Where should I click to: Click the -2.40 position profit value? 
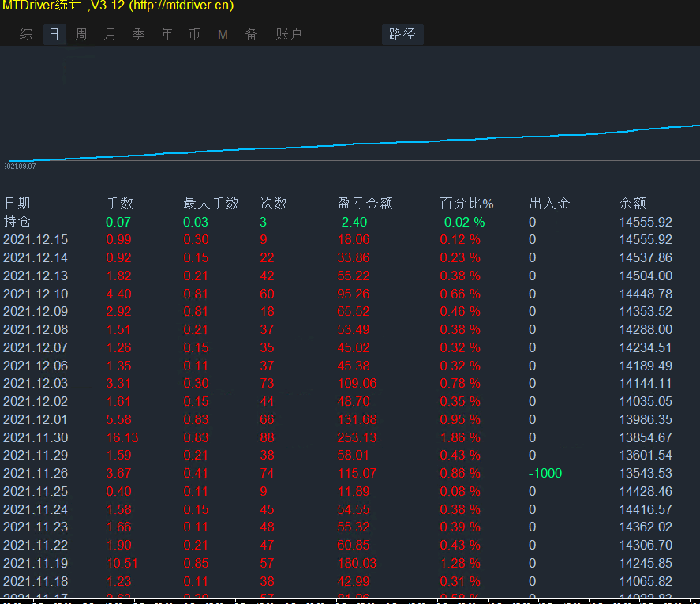click(x=352, y=222)
